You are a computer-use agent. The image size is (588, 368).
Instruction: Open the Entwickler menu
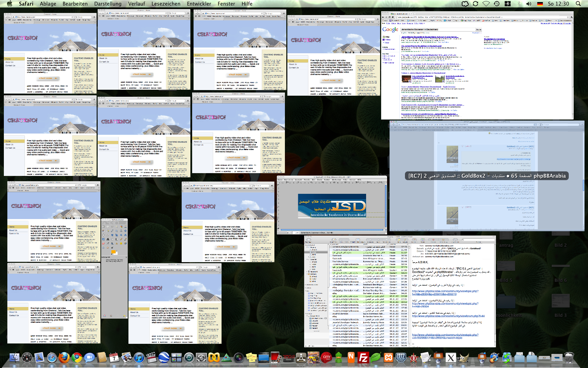pos(199,4)
